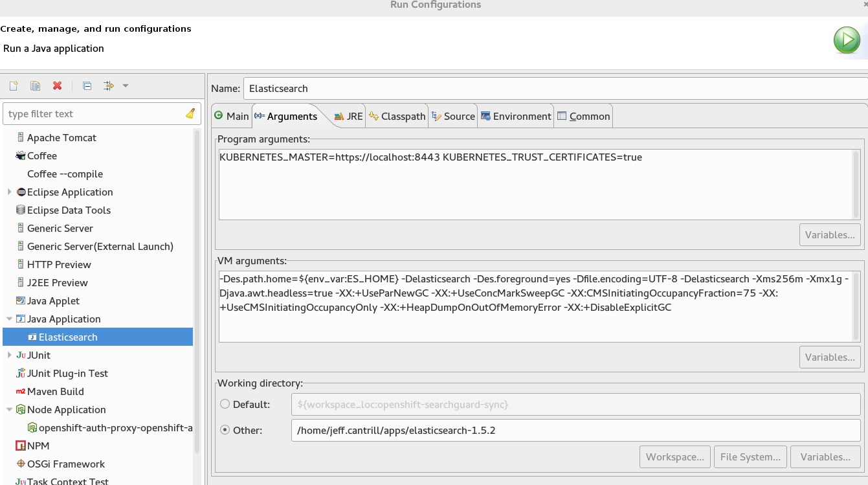Click the Elasticsearch configuration icon
The width and height of the screenshot is (868, 485).
click(32, 337)
